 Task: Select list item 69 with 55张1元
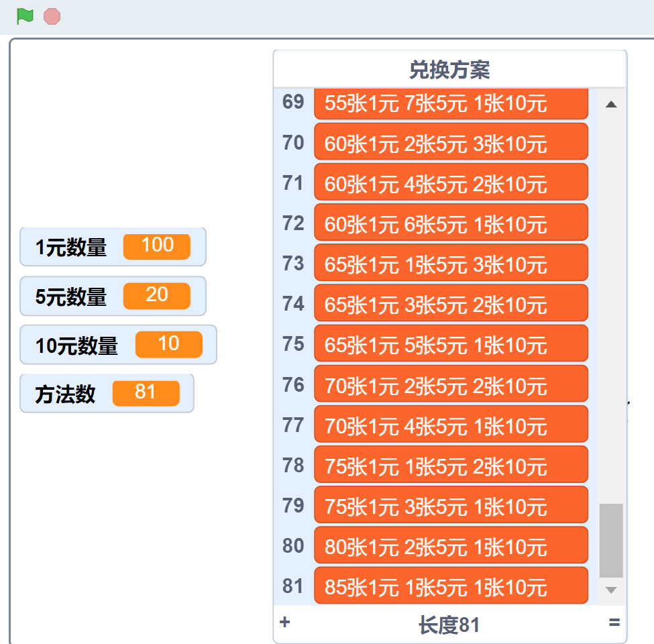451,104
